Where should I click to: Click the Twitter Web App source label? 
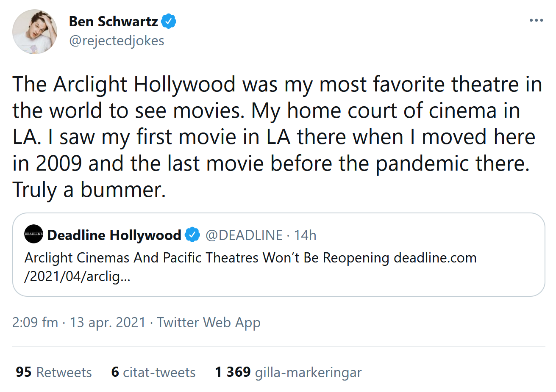[208, 323]
